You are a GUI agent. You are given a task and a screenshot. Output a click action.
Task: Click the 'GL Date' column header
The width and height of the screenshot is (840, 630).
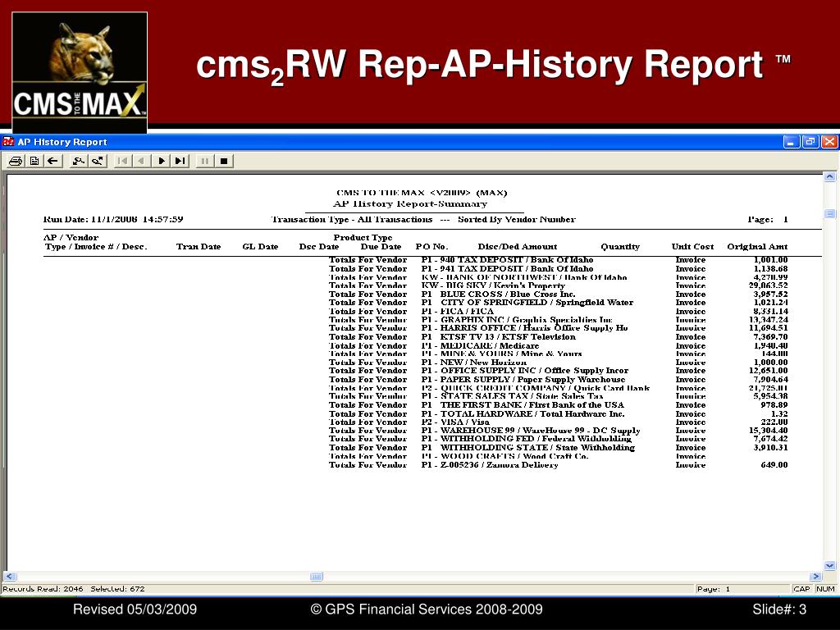(x=260, y=246)
